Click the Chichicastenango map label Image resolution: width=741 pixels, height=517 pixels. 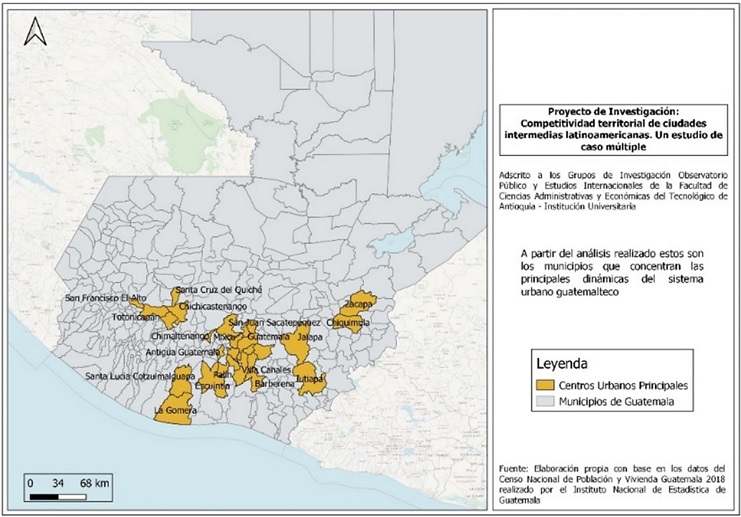tap(213, 305)
